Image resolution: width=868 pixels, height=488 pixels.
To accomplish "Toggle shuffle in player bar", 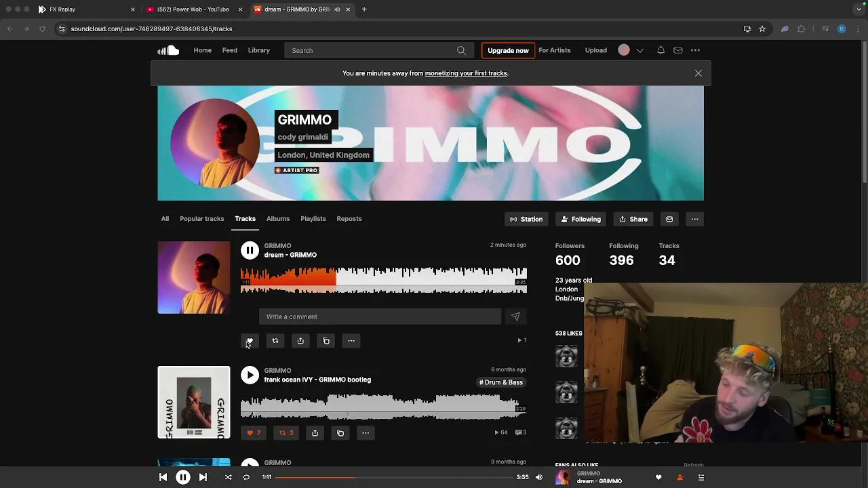I will coord(228,477).
